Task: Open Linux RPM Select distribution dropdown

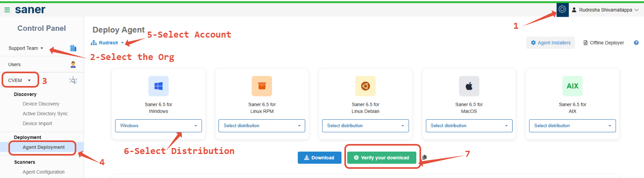Action: [262, 126]
